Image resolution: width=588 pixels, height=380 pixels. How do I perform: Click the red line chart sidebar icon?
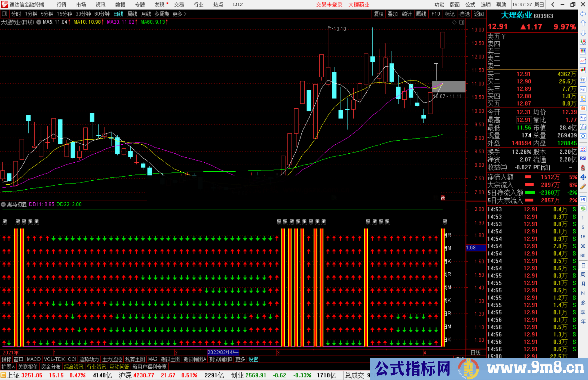tap(583, 61)
